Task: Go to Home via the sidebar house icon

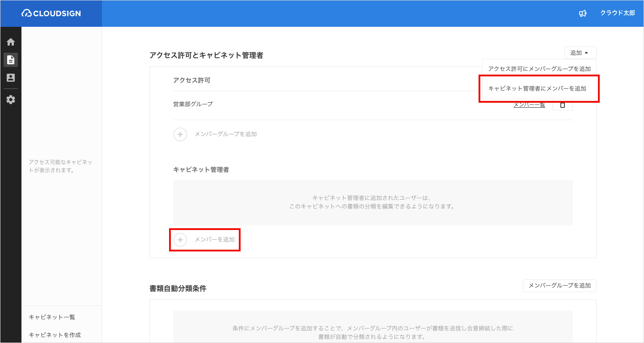Action: [11, 42]
